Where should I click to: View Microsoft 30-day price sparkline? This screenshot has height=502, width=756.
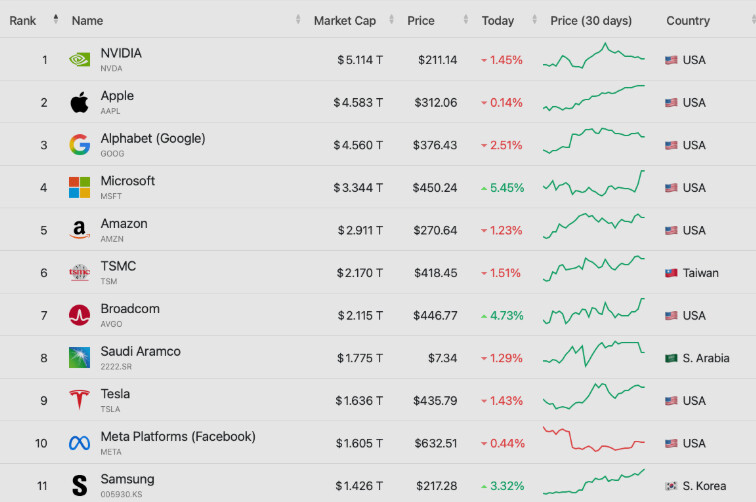[x=594, y=183]
